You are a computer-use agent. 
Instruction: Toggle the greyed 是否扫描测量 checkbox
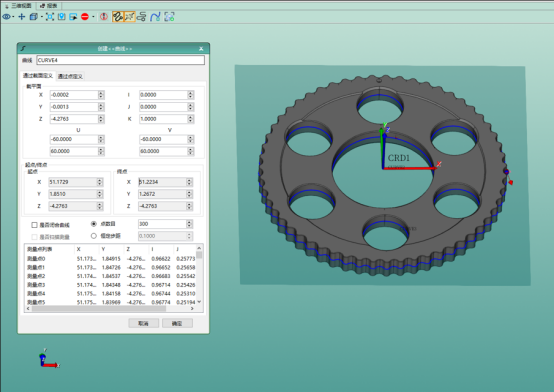click(x=34, y=237)
